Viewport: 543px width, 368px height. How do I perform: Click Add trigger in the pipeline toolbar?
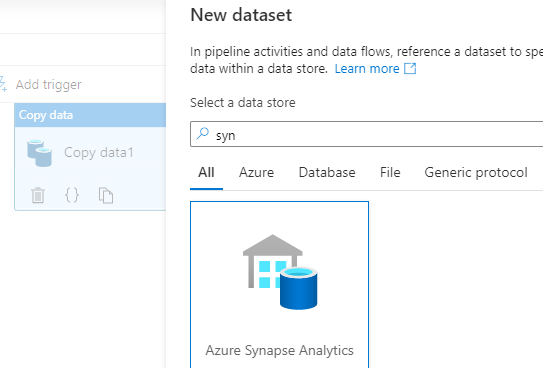click(x=48, y=84)
